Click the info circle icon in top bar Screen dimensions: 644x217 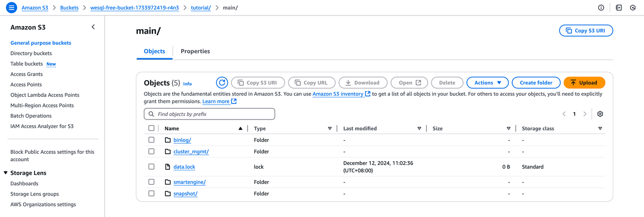pos(601,8)
